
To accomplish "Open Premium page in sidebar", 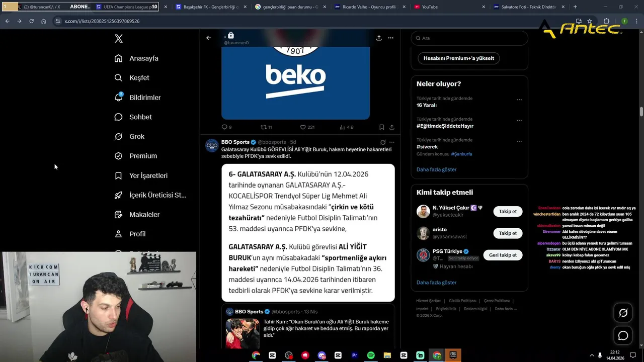I will coord(136,156).
